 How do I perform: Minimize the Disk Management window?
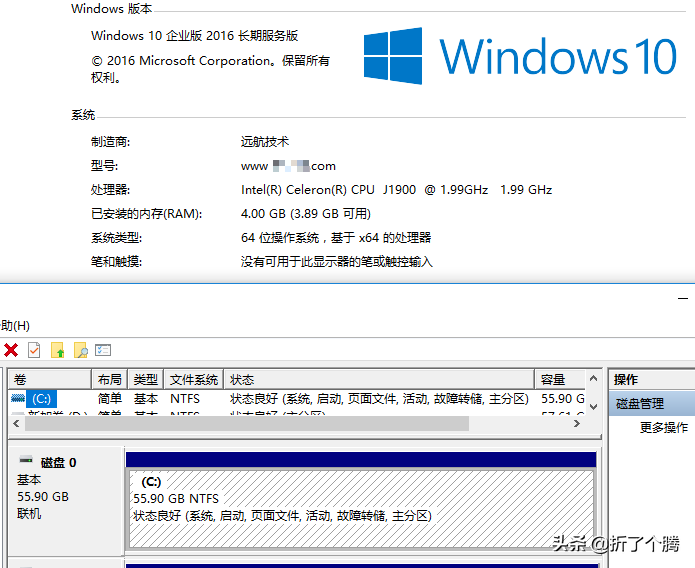click(x=683, y=299)
